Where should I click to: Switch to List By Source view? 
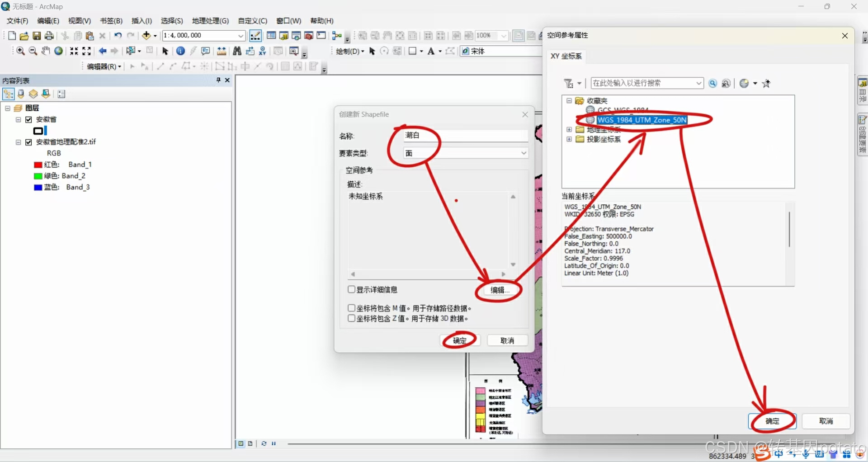(x=21, y=94)
